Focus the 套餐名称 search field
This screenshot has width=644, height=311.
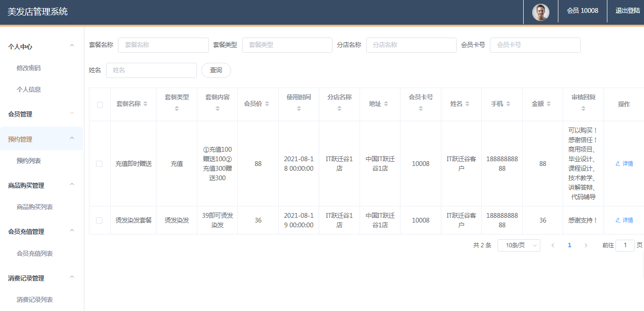coord(163,45)
